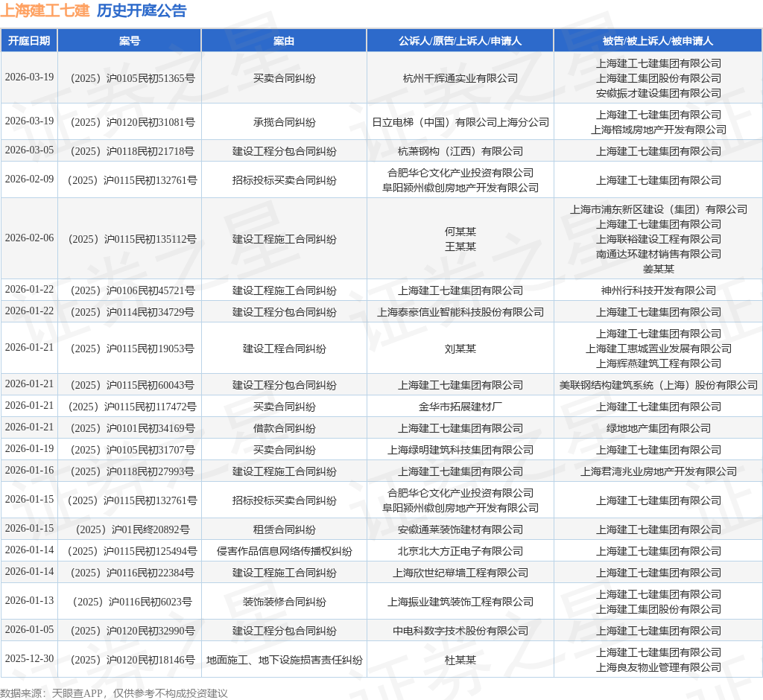Select case number 沪0114民初34729号
Viewport: 763px width, 700px height.
click(x=133, y=312)
